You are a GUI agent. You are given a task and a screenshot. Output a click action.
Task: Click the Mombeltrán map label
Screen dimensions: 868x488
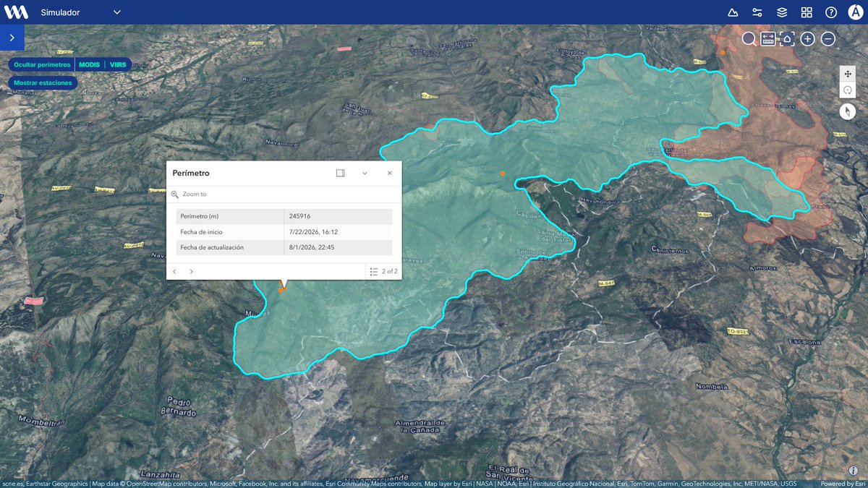point(42,421)
